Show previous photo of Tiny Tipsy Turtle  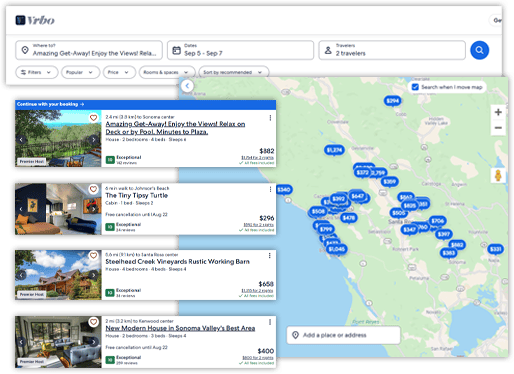coord(22,209)
